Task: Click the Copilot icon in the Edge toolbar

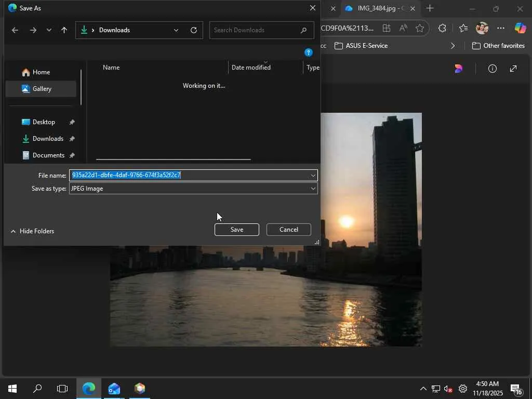Action: 520,28
